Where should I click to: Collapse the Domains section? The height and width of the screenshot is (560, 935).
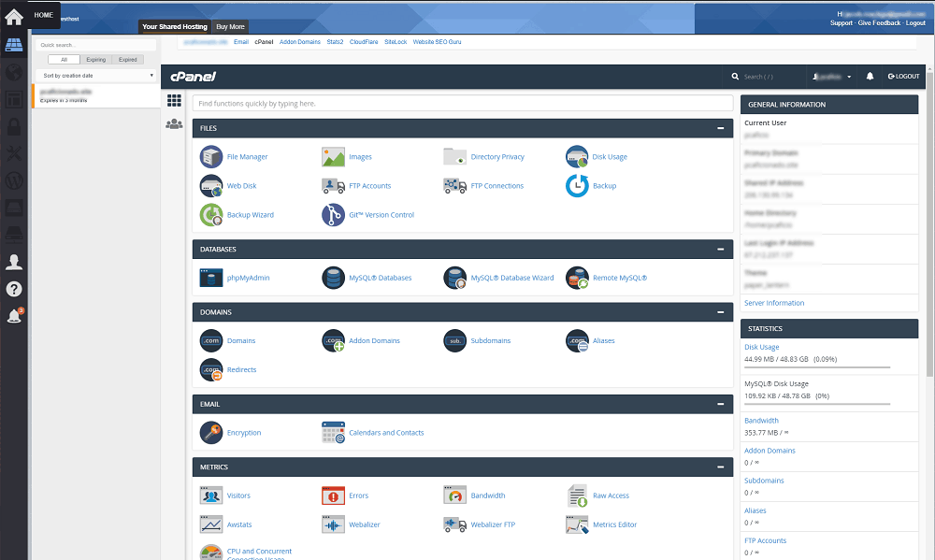pyautogui.click(x=720, y=312)
